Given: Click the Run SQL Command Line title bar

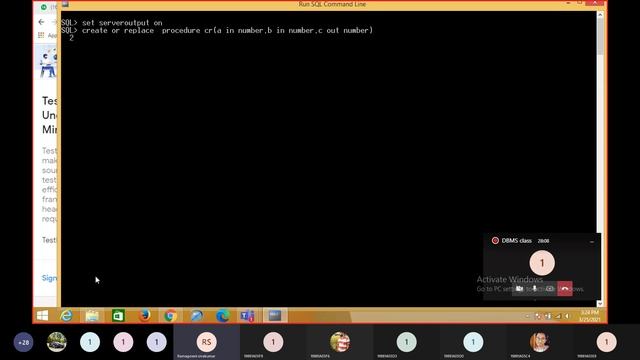Looking at the screenshot, I should [x=332, y=4].
